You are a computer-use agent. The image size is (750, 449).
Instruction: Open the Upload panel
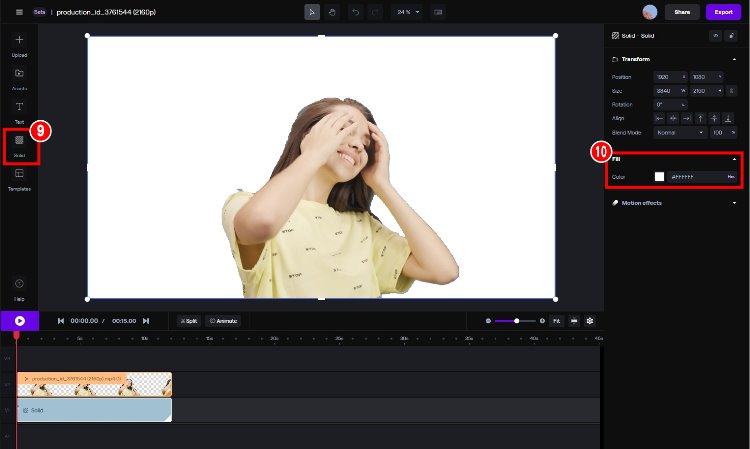19,46
